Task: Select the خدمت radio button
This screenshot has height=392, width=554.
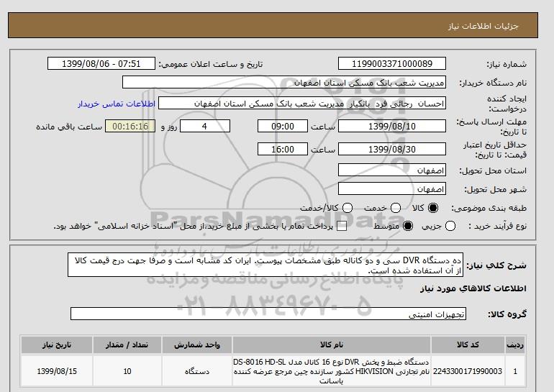Action: click(x=396, y=208)
